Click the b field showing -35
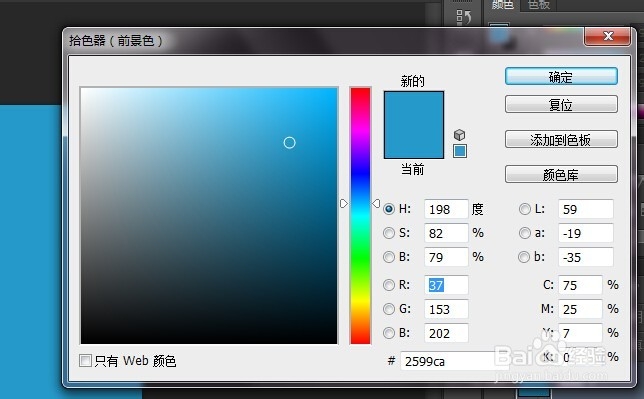The image size is (644, 399). [x=586, y=257]
